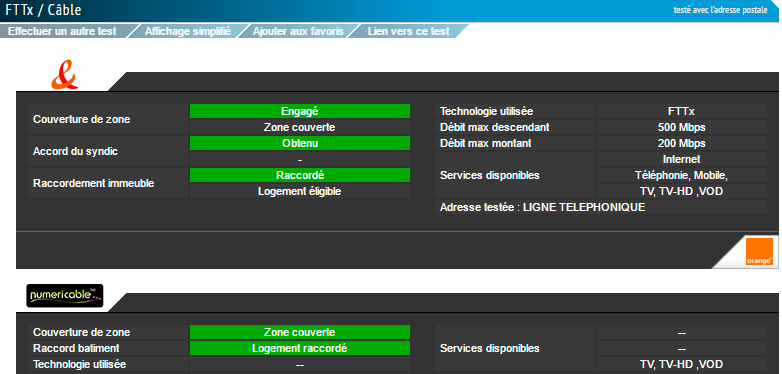
Task: Click Numericable green 'Zone couverte' cell
Action: tap(300, 332)
